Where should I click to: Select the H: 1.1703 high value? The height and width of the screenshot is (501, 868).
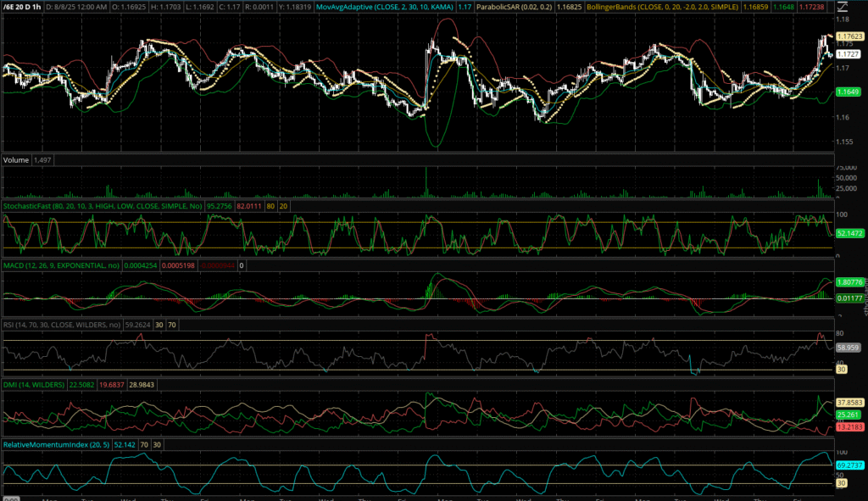tap(165, 7)
